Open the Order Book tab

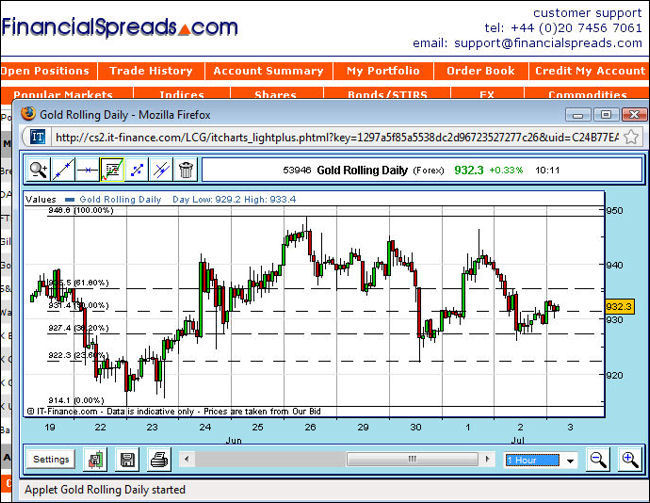tap(481, 71)
